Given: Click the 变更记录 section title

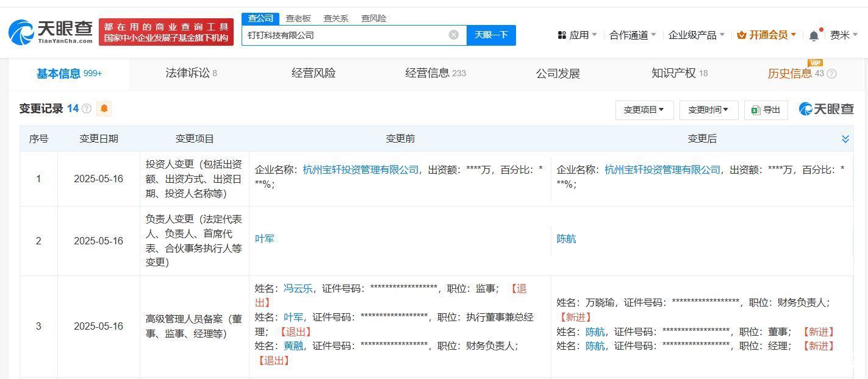Looking at the screenshot, I should click(41, 108).
